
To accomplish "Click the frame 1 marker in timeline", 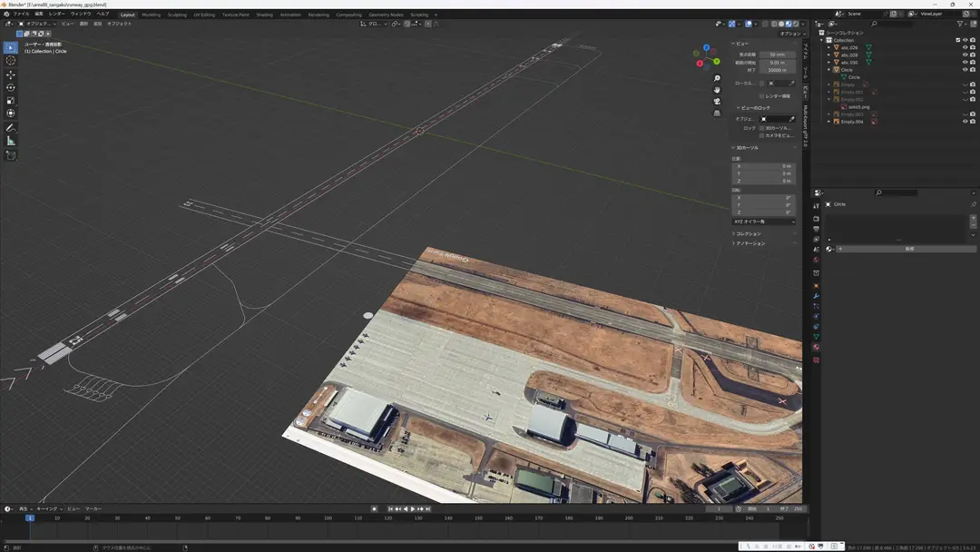I will (29, 518).
